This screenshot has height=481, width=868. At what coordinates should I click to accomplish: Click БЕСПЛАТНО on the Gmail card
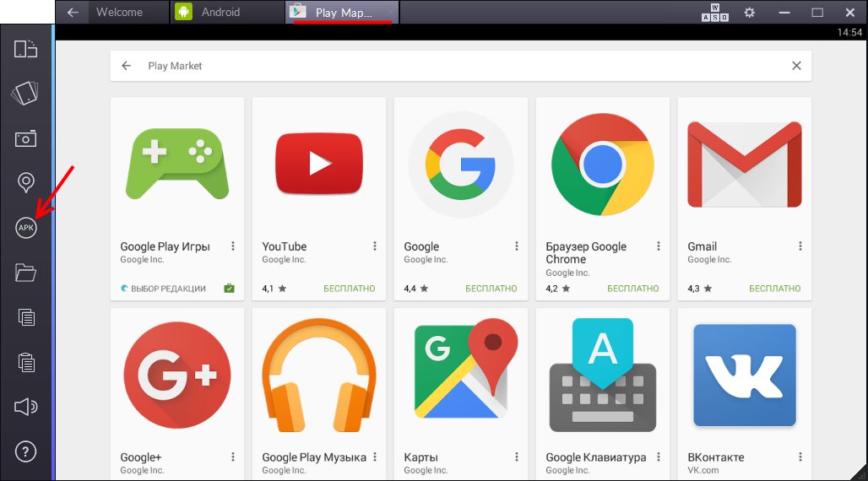(x=775, y=289)
